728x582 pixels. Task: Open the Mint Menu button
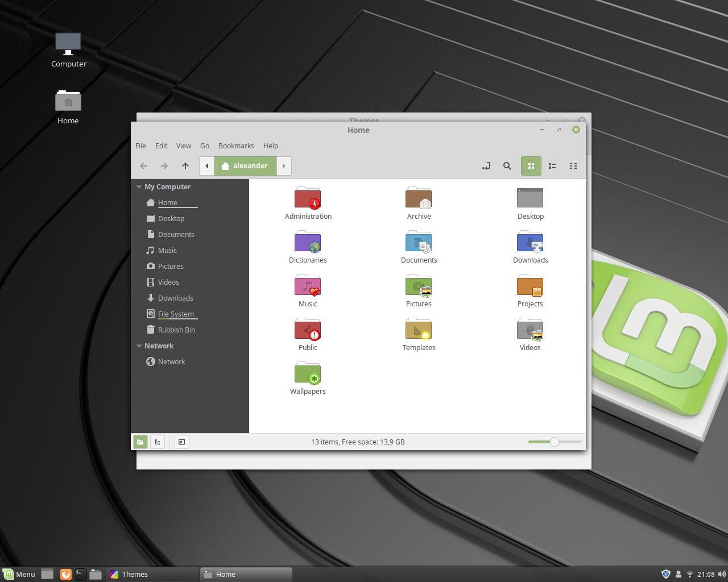[x=19, y=574]
